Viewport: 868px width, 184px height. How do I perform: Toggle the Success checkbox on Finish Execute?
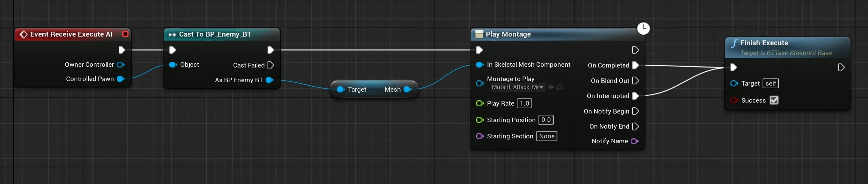coord(774,100)
